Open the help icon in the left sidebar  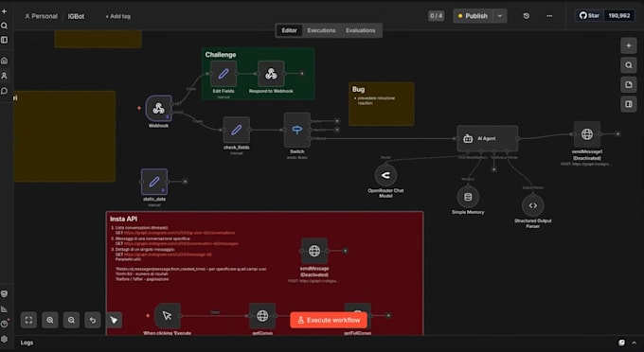[x=4, y=324]
